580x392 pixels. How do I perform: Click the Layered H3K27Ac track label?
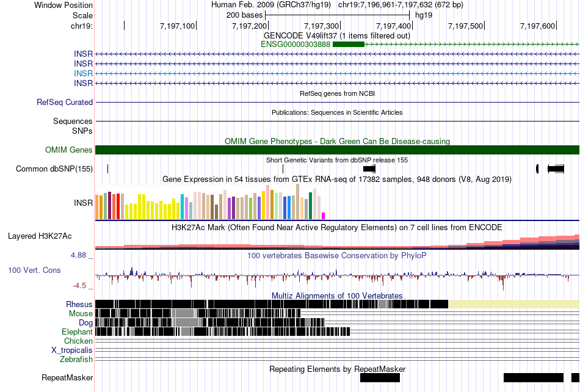[x=40, y=236]
